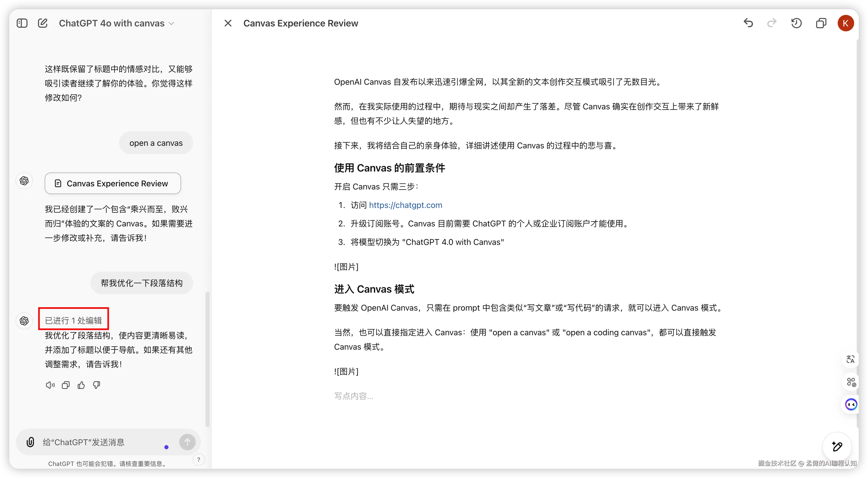Give thumbs up to the response
The image size is (868, 478).
pos(81,385)
